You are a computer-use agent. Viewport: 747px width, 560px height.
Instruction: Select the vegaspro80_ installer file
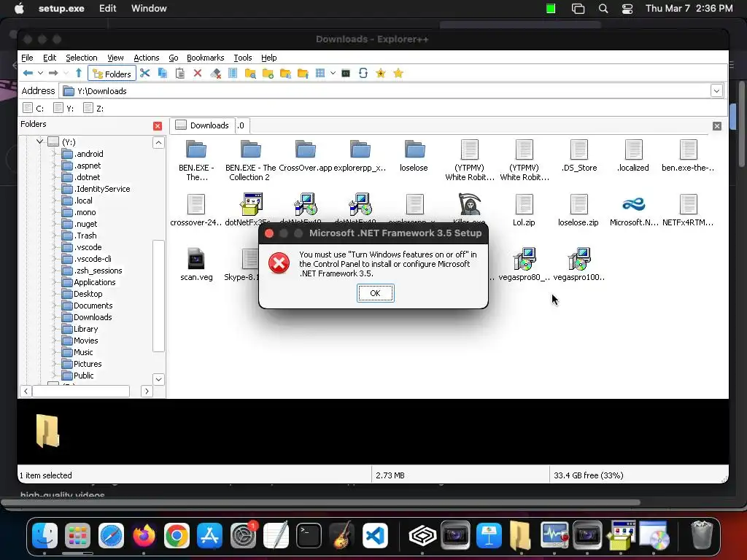(x=525, y=265)
